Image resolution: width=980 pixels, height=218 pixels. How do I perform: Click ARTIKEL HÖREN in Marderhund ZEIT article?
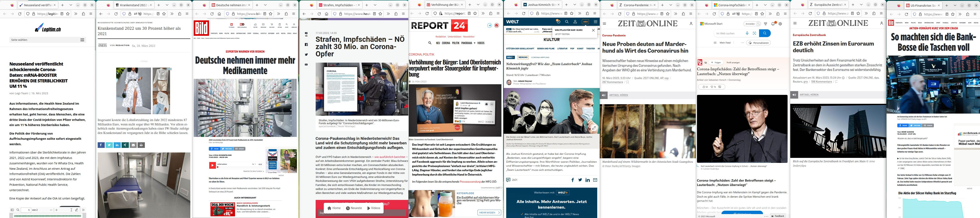619,95
